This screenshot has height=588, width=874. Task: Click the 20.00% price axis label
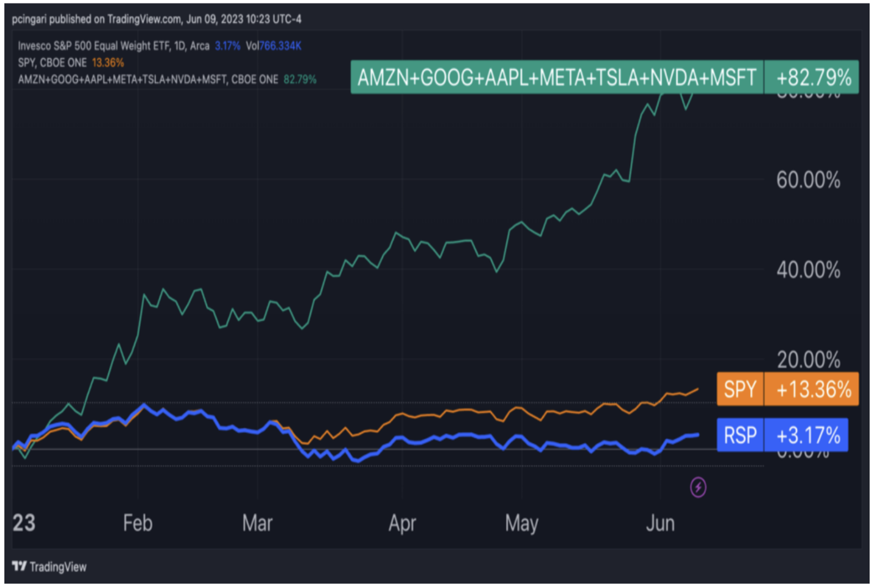tap(808, 359)
